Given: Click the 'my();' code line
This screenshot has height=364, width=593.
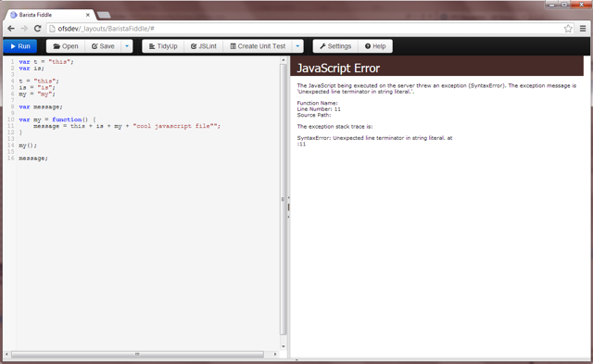Looking at the screenshot, I should pyautogui.click(x=28, y=145).
